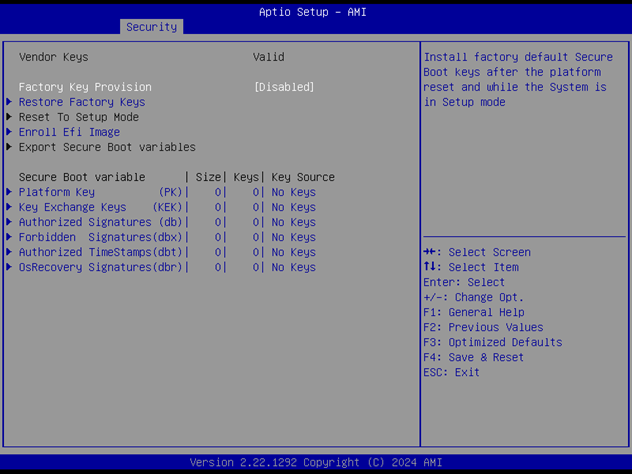Open Authorized Signatures (db) entry

click(100, 222)
